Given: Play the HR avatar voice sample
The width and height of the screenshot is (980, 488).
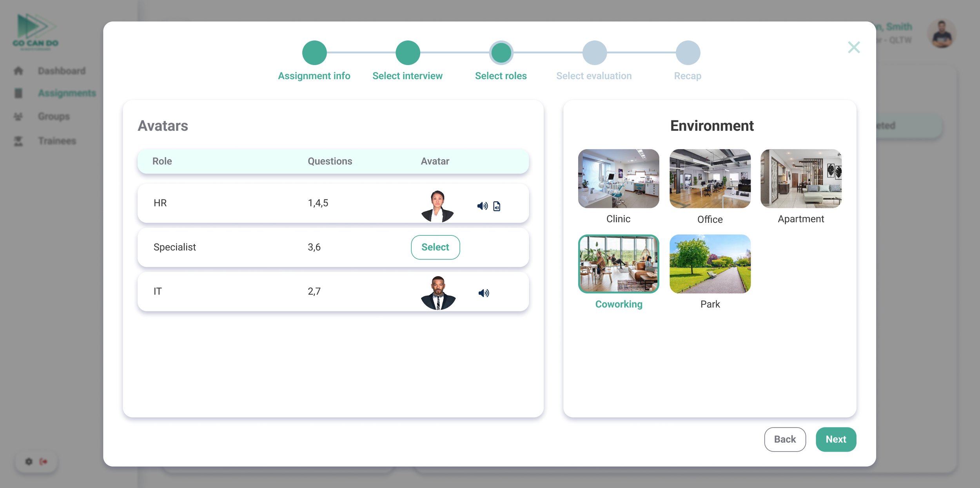Looking at the screenshot, I should pyautogui.click(x=482, y=206).
